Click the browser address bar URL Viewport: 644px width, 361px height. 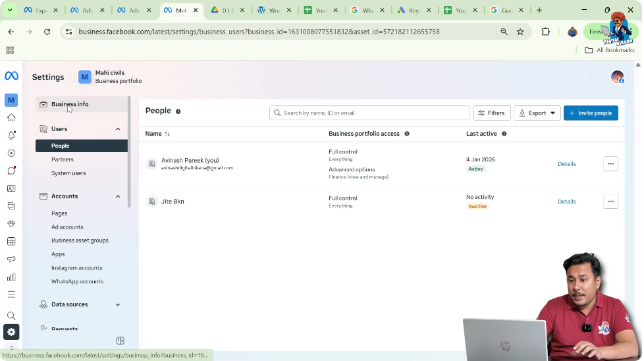tap(259, 32)
